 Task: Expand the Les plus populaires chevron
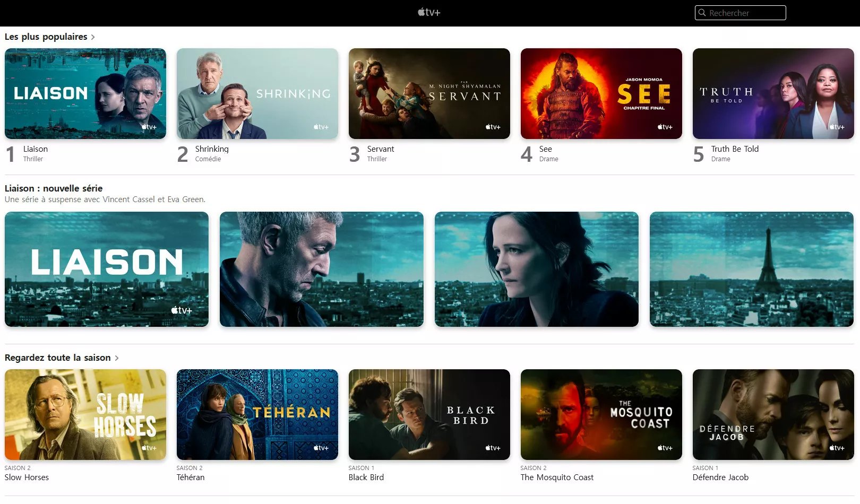[x=93, y=37]
